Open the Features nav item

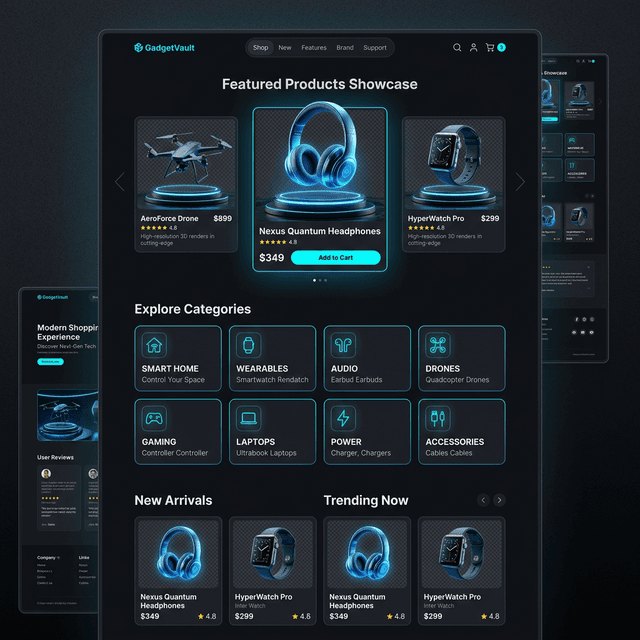(x=314, y=48)
